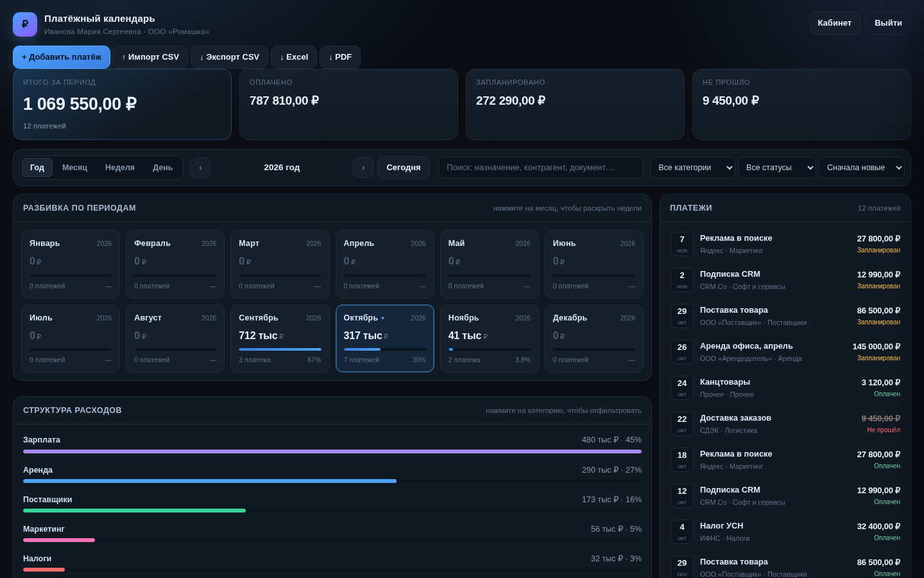The image size is (924, 578).
Task: Filter expenses by the Аренда bar
Action: click(332, 481)
